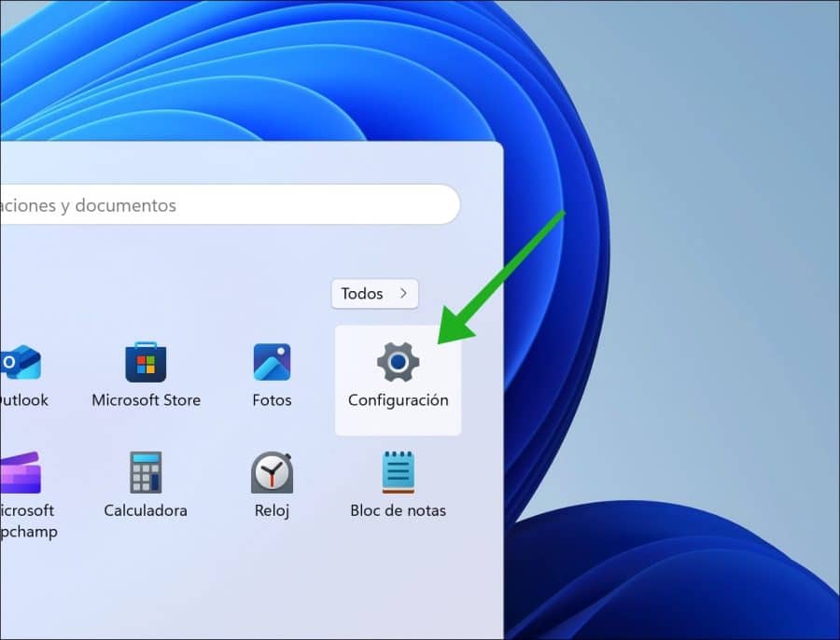Open the Outlook app icon

(21, 362)
